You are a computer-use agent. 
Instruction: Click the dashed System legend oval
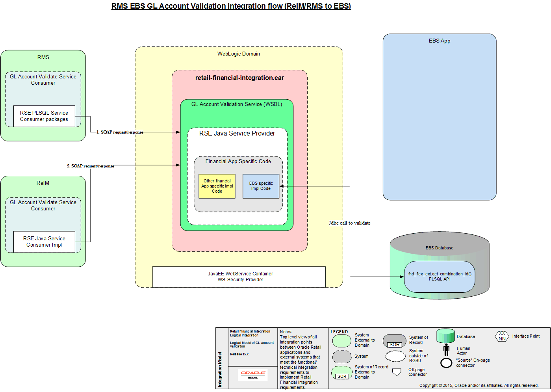click(341, 356)
